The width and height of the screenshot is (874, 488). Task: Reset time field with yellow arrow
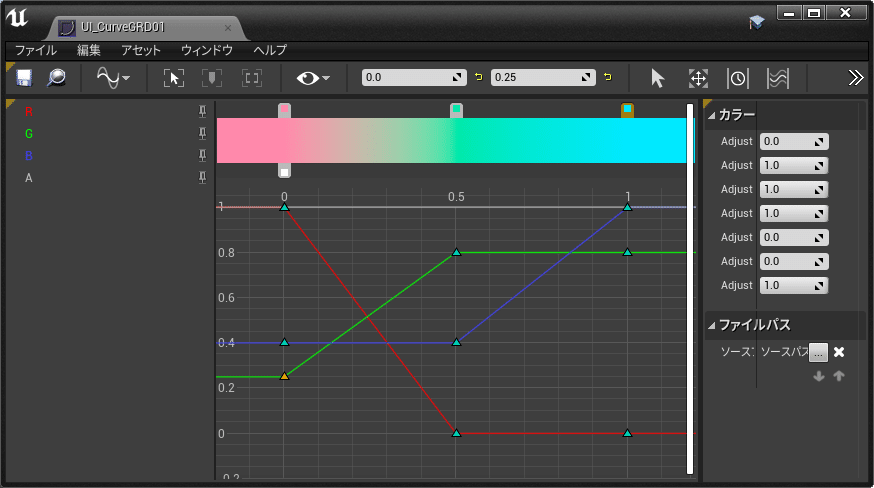(479, 77)
